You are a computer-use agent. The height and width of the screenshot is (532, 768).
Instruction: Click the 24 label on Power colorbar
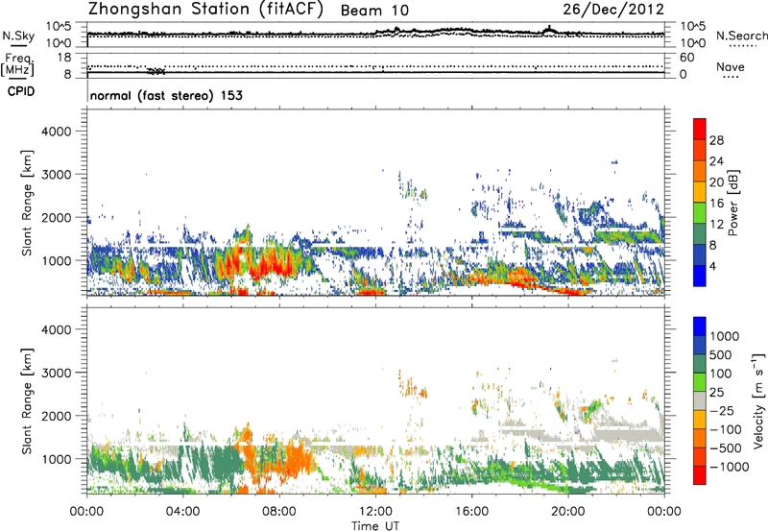(x=716, y=161)
